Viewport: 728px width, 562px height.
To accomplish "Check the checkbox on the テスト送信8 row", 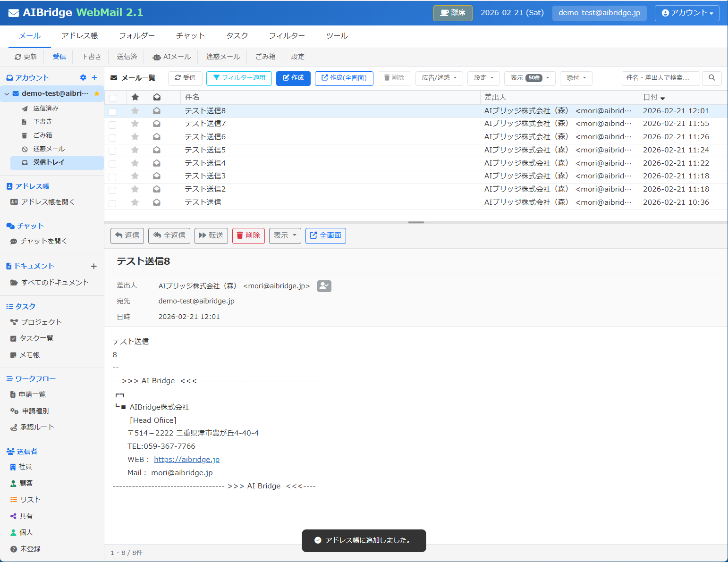I will click(x=112, y=111).
